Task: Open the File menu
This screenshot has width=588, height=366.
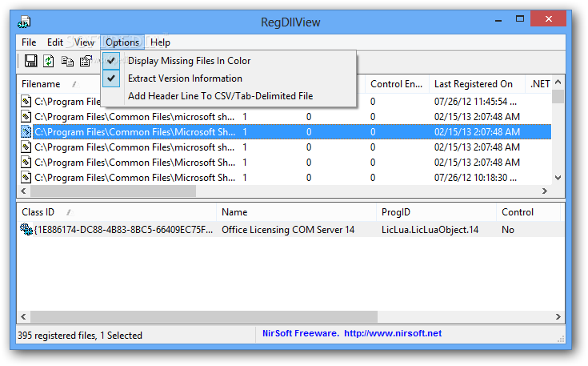Action: [29, 42]
